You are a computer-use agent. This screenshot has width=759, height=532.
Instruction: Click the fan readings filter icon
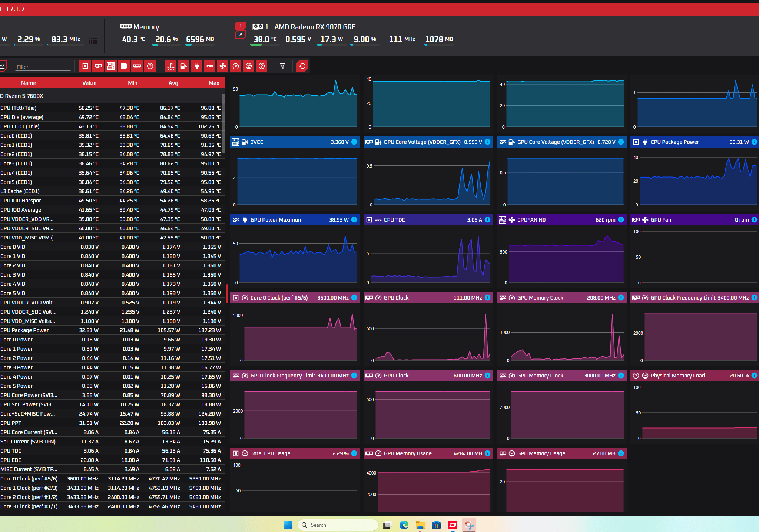coord(223,66)
